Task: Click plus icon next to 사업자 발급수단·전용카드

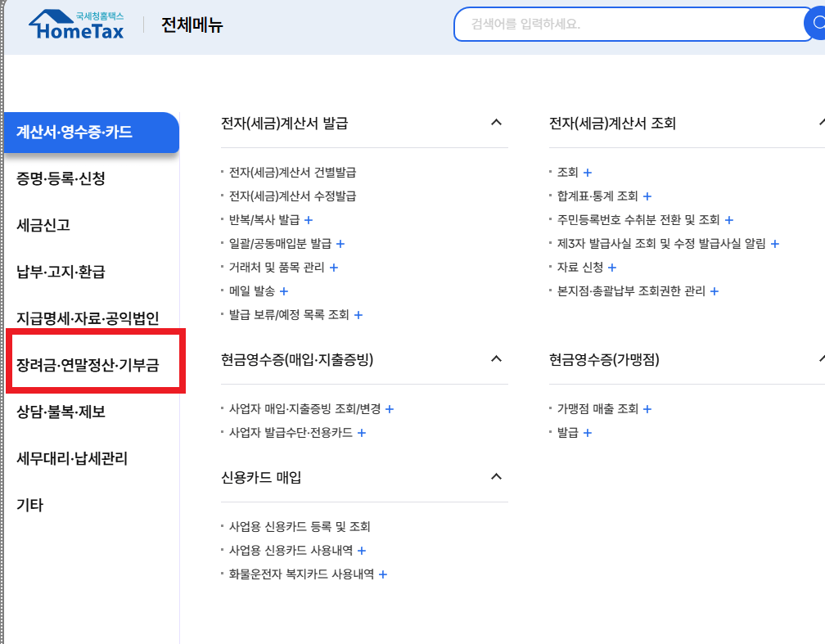Action: coord(362,432)
